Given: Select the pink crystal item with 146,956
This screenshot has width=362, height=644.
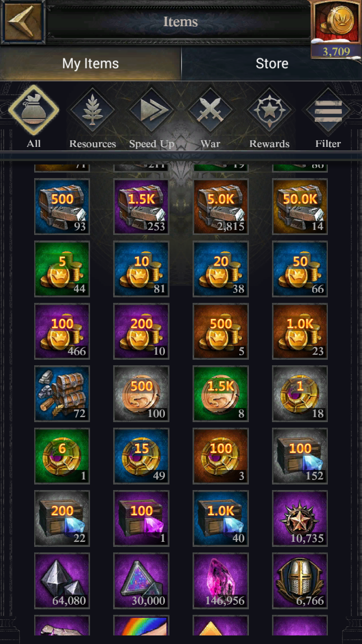Looking at the screenshot, I should click(221, 581).
